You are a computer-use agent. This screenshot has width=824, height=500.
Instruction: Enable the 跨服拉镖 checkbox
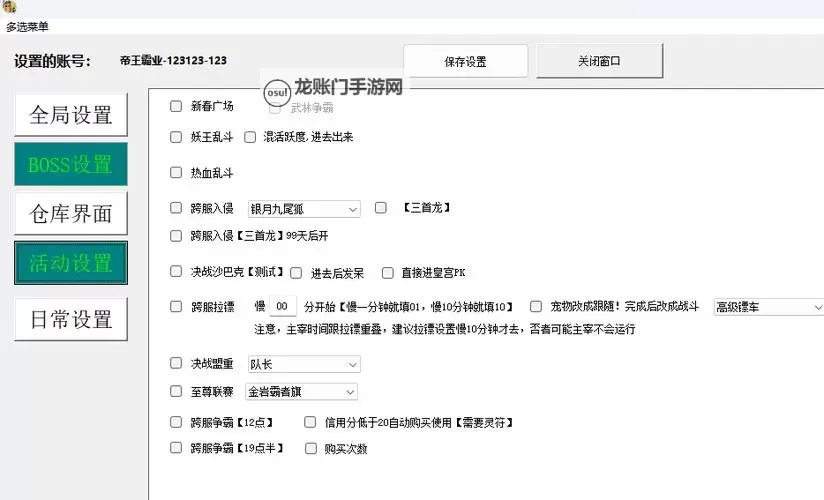click(176, 307)
